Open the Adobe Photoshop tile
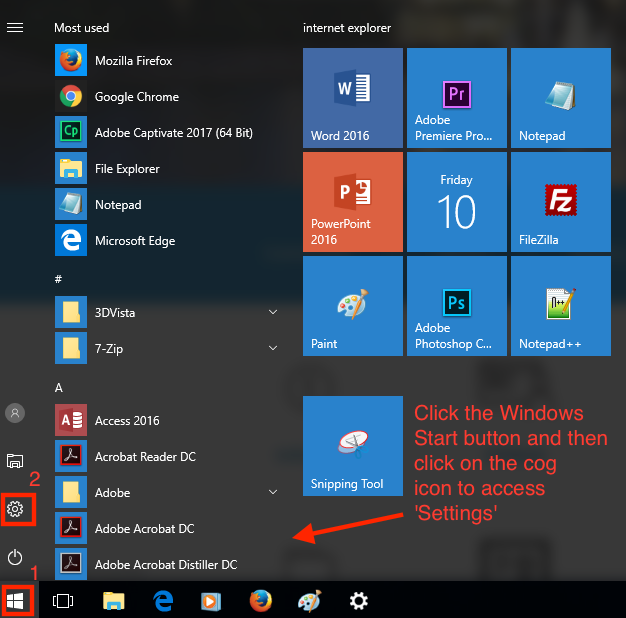Viewport: 626px width, 618px height. [457, 306]
